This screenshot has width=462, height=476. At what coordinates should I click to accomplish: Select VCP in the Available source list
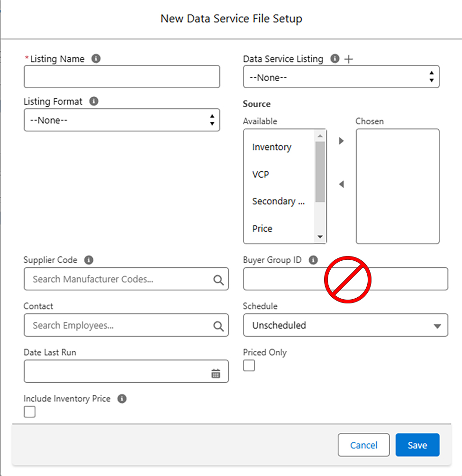point(261,174)
